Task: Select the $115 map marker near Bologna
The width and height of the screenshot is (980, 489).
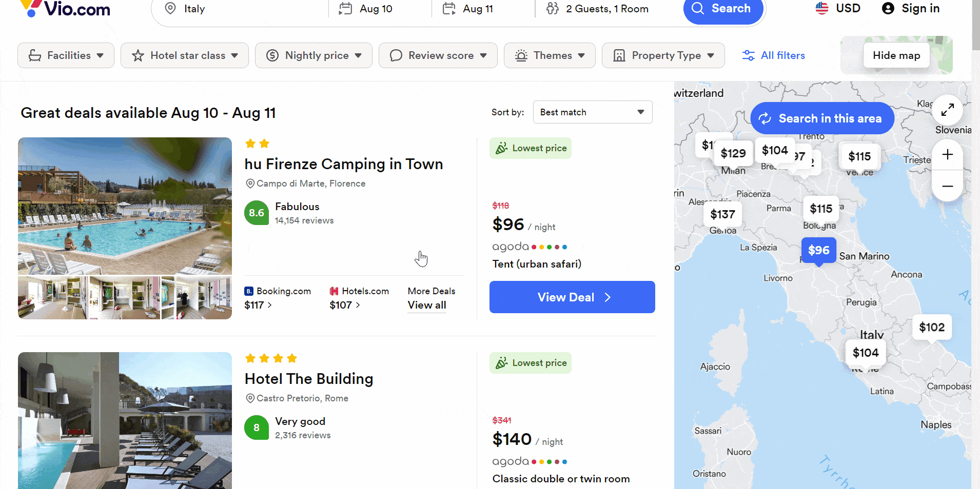Action: point(821,209)
